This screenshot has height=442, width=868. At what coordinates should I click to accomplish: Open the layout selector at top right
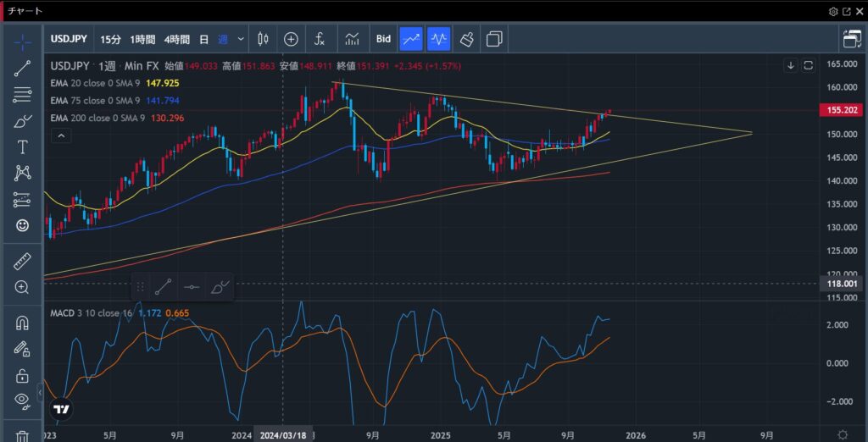click(x=851, y=39)
